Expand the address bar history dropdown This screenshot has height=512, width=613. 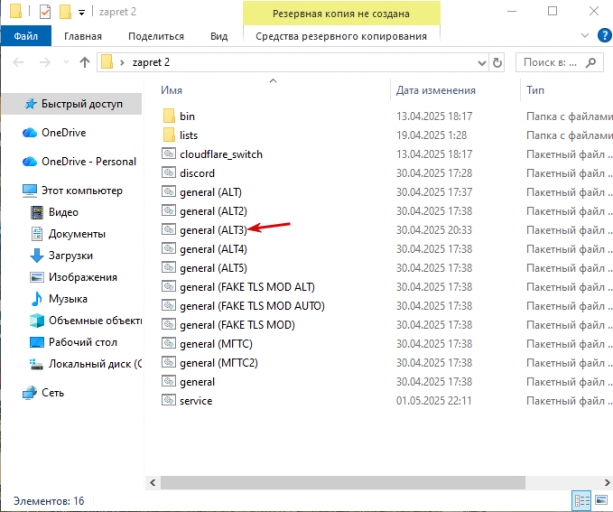pyautogui.click(x=482, y=63)
